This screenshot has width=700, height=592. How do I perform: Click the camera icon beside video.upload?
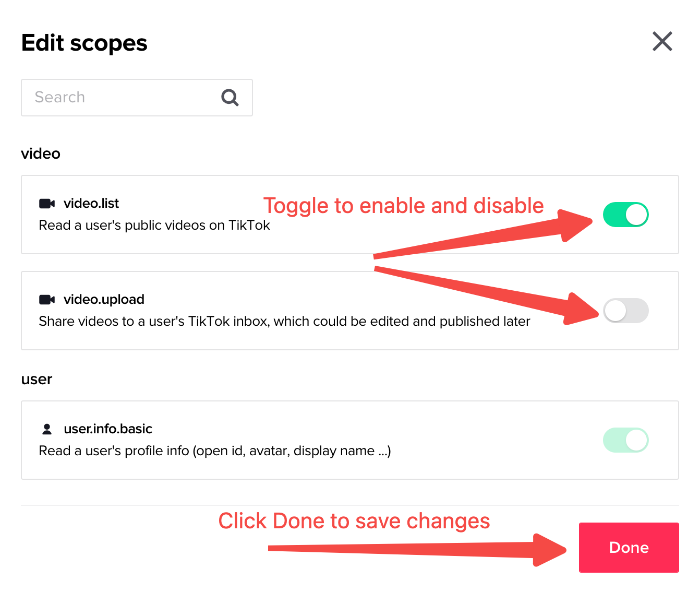pyautogui.click(x=47, y=300)
